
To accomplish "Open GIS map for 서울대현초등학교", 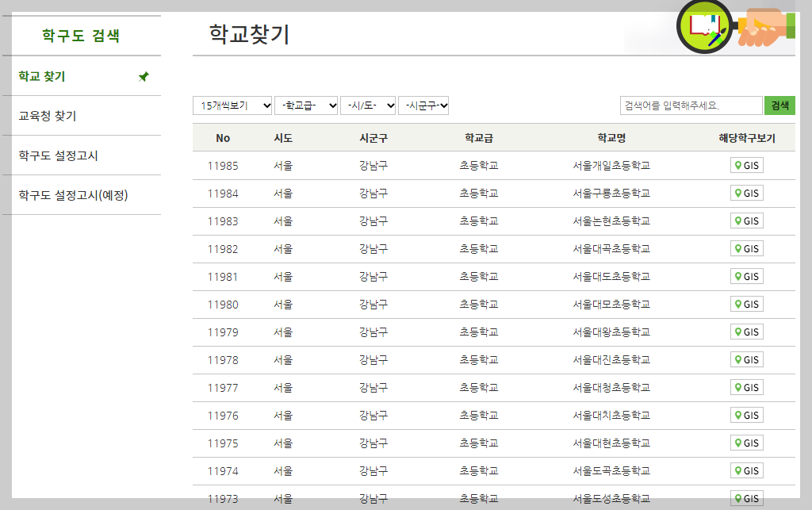I will coord(746,443).
